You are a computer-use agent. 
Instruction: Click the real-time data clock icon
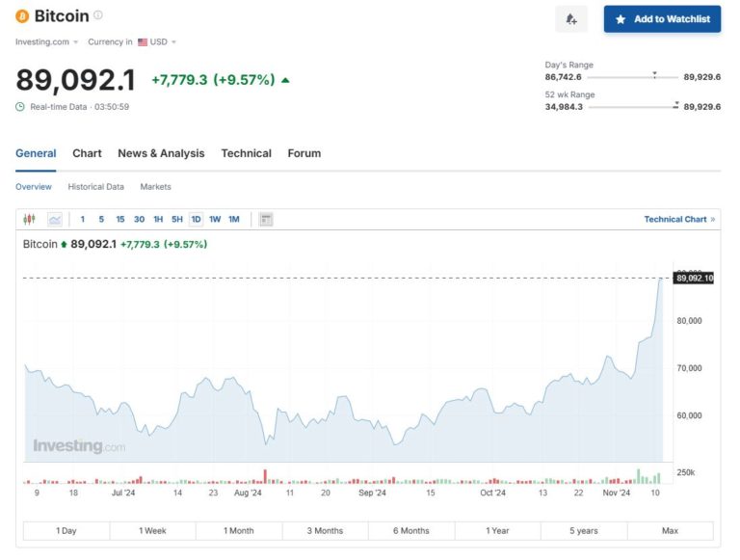pos(20,107)
